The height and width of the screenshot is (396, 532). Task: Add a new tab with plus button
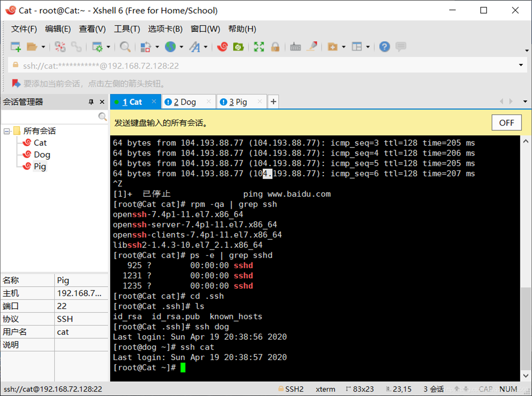273,102
